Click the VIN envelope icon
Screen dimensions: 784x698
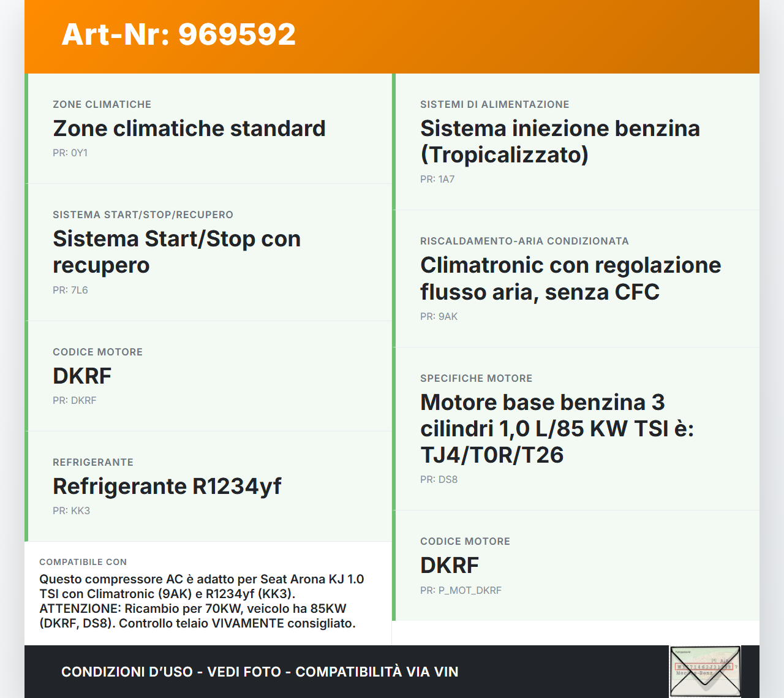click(x=705, y=672)
